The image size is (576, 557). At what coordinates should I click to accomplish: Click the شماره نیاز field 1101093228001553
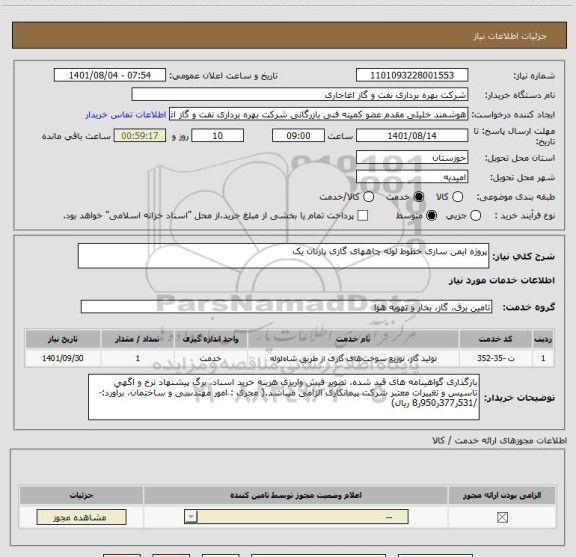click(412, 75)
